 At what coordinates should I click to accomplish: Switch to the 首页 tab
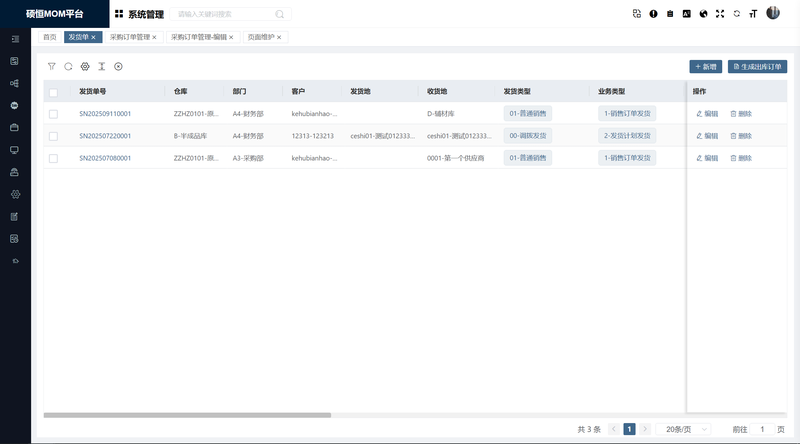pos(50,37)
